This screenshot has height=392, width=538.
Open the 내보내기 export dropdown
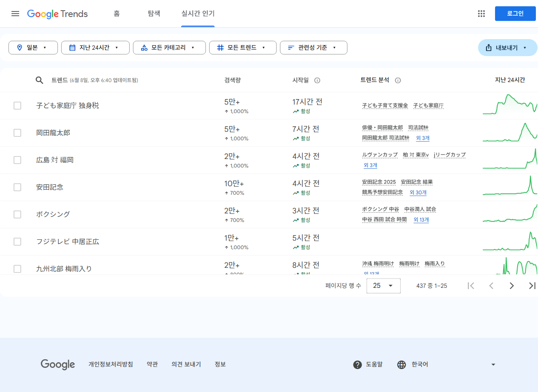(508, 48)
